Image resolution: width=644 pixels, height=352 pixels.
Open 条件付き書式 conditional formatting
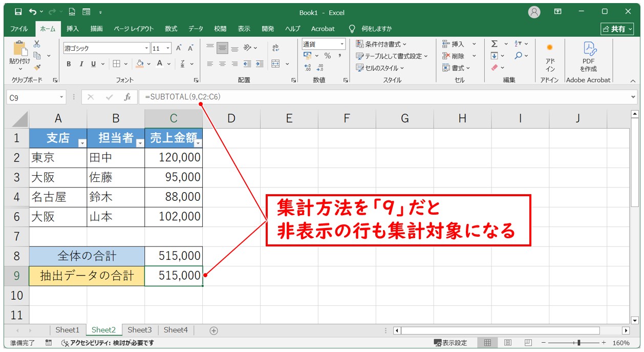tap(381, 44)
